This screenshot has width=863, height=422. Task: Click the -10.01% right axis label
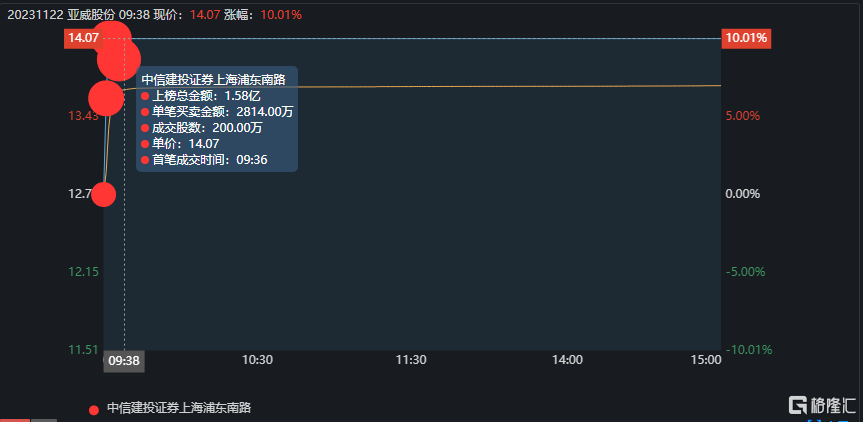pos(749,349)
